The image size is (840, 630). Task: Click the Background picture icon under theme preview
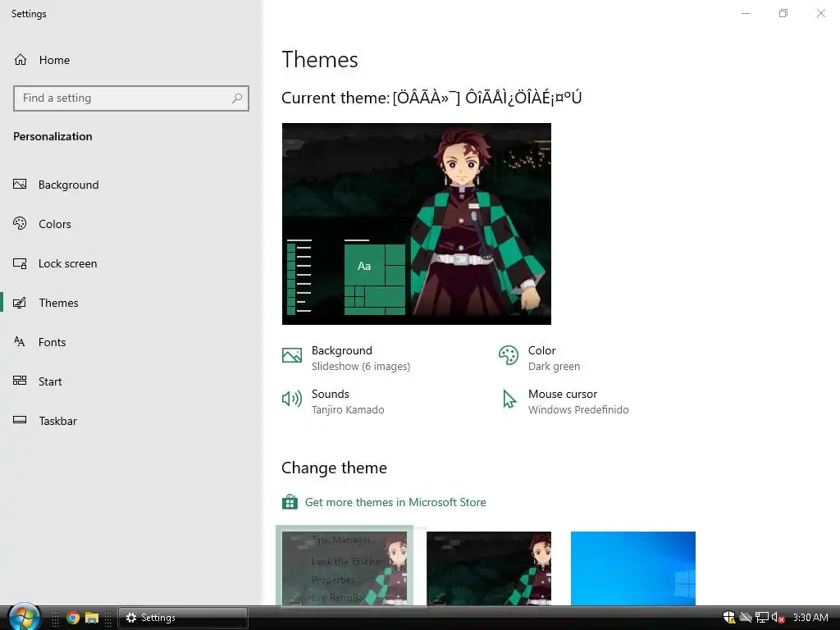click(x=292, y=355)
